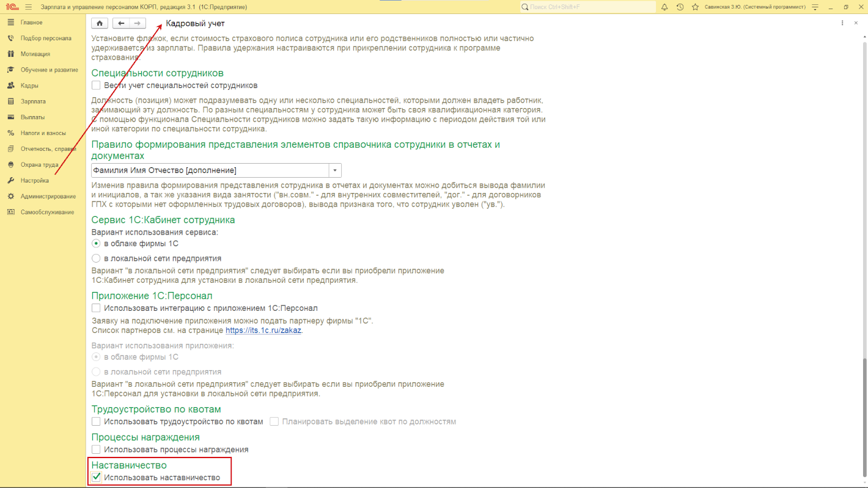The width and height of the screenshot is (868, 488).
Task: Open the service settings menu beside the username
Action: click(814, 7)
